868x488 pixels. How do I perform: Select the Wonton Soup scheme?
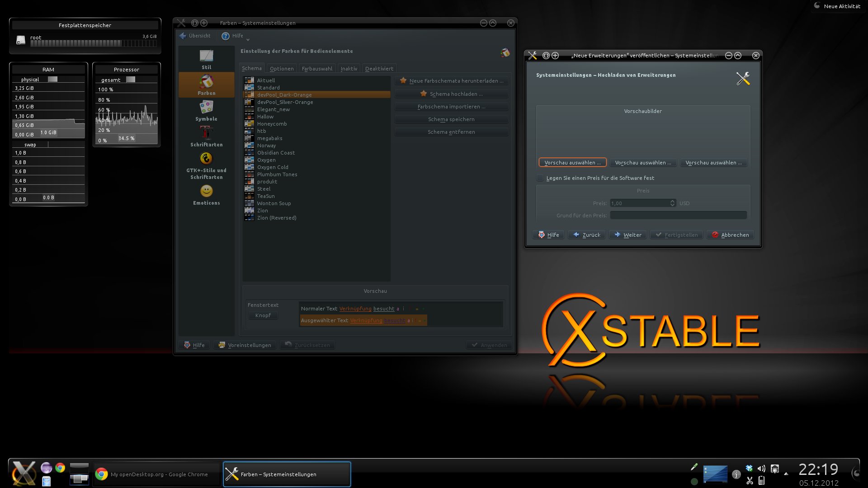(x=316, y=203)
